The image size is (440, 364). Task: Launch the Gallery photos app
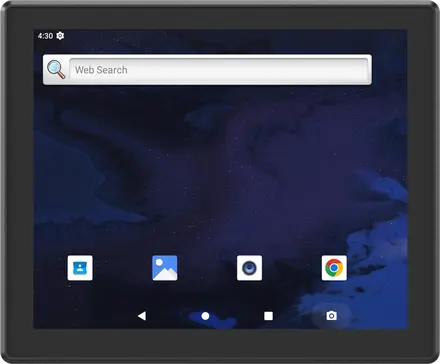165,268
